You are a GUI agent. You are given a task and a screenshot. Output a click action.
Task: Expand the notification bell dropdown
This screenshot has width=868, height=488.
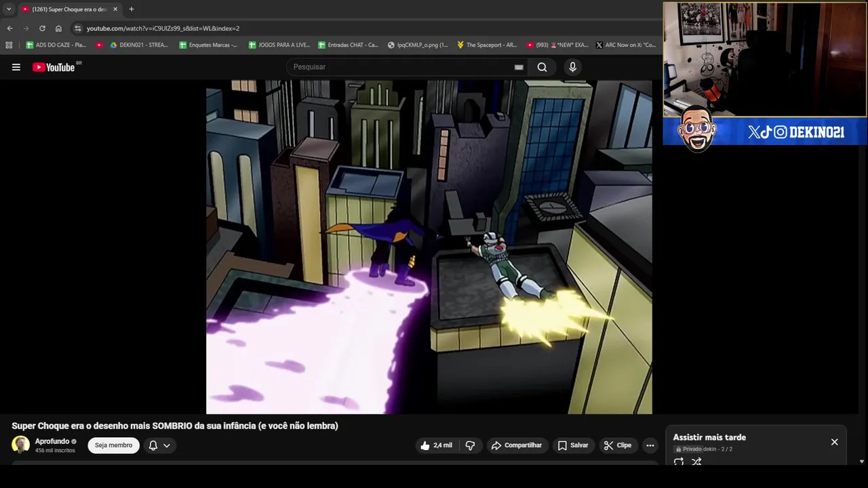click(159, 445)
